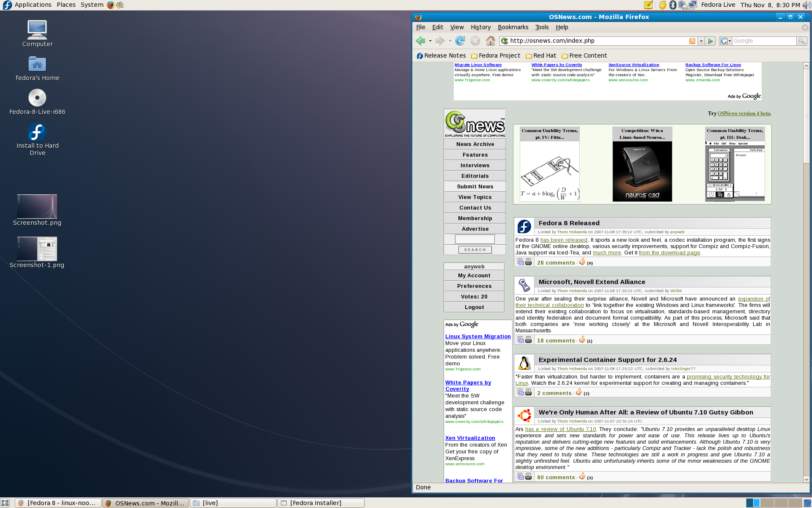Click the print icon under Container Support story
812x508 pixels.
click(x=528, y=392)
